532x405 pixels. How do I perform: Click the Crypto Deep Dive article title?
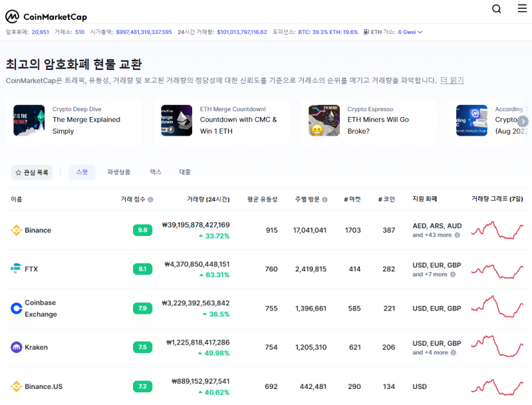pos(86,125)
